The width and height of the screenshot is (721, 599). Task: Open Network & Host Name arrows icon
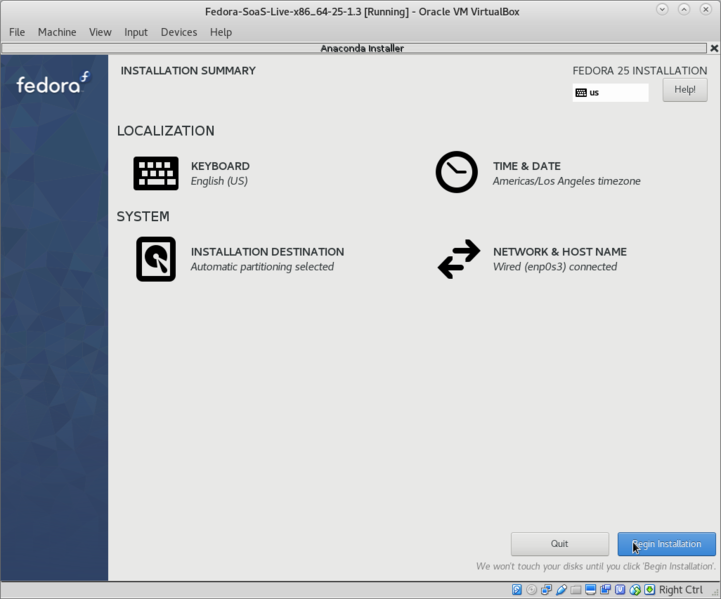coord(458,259)
